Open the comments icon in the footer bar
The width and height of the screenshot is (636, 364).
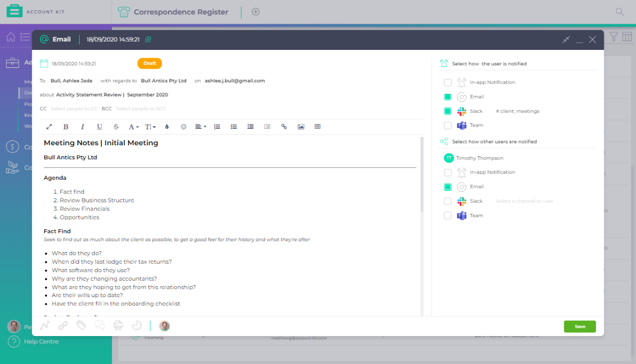pyautogui.click(x=100, y=325)
